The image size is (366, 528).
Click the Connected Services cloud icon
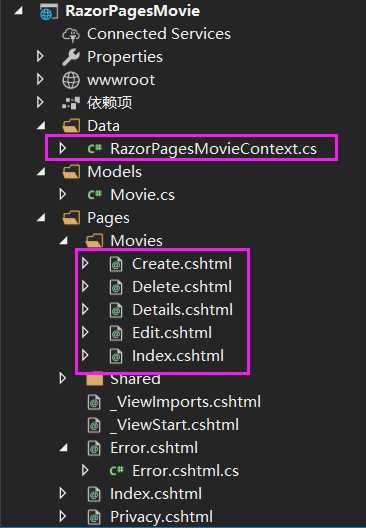click(x=71, y=34)
